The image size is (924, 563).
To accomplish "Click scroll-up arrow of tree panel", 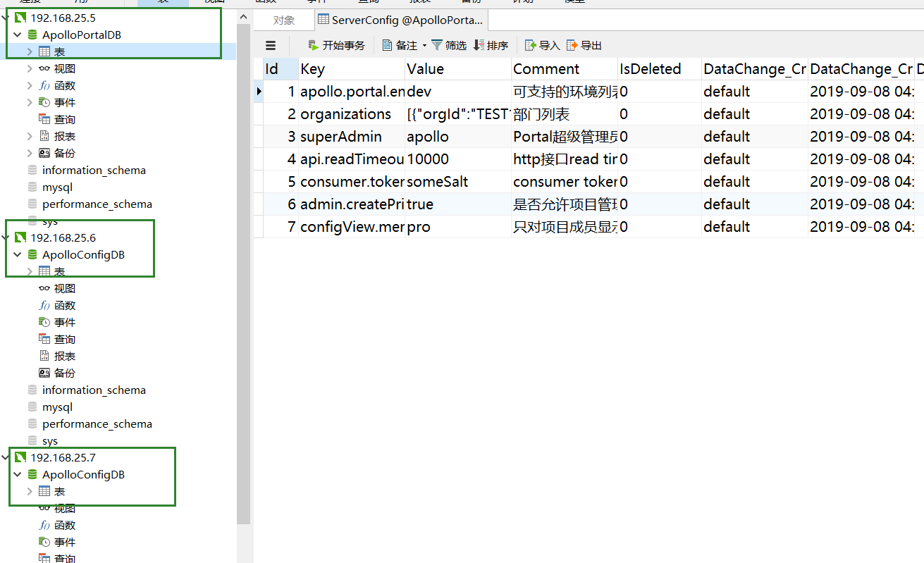I will tap(243, 16).
